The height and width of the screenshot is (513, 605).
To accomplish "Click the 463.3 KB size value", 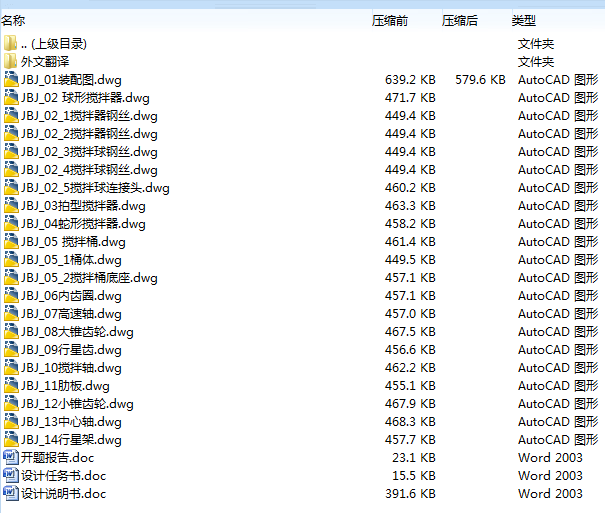I will (410, 206).
